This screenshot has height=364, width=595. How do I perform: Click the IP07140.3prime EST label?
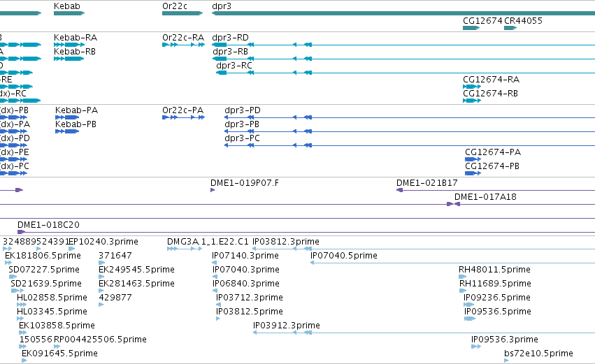click(x=245, y=256)
